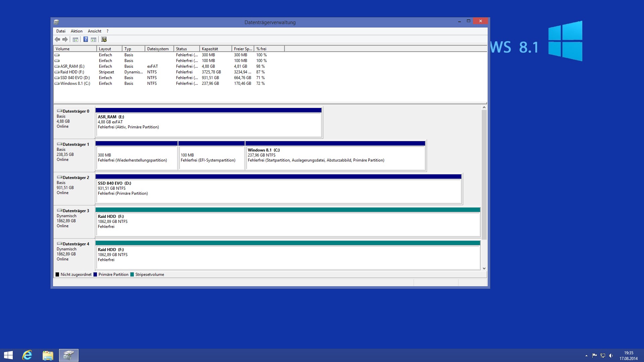The height and width of the screenshot is (362, 644).
Task: Select the 100 MB EFI-Systempartition block
Action: 211,158
